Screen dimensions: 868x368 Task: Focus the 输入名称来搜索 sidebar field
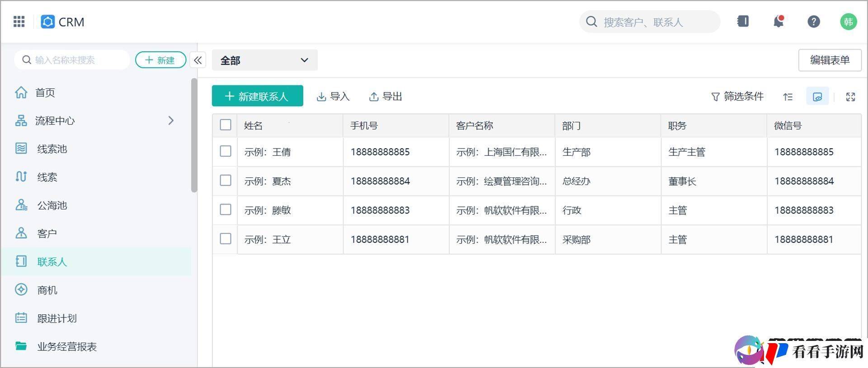(x=72, y=60)
